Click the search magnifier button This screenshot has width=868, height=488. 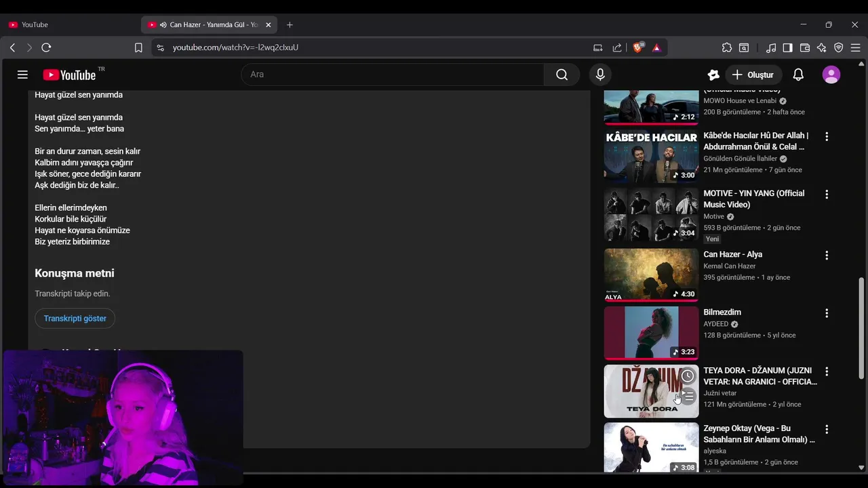(561, 75)
